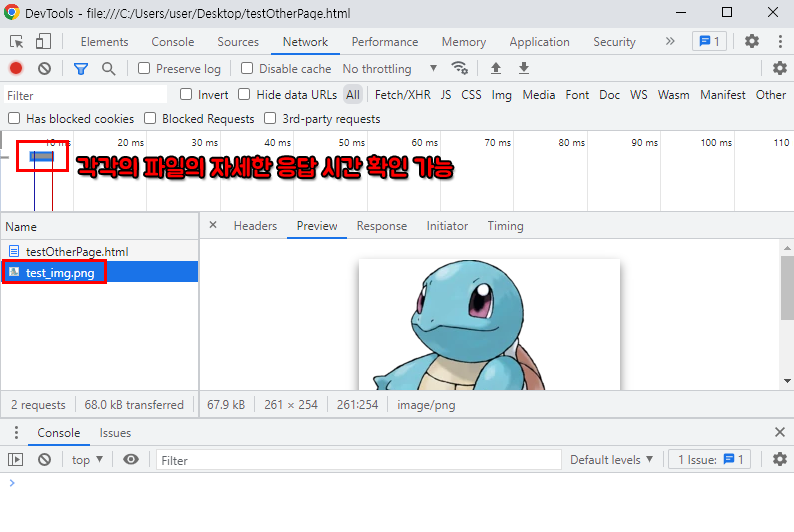Switch to the Memory tab
The height and width of the screenshot is (532, 794).
coord(464,42)
